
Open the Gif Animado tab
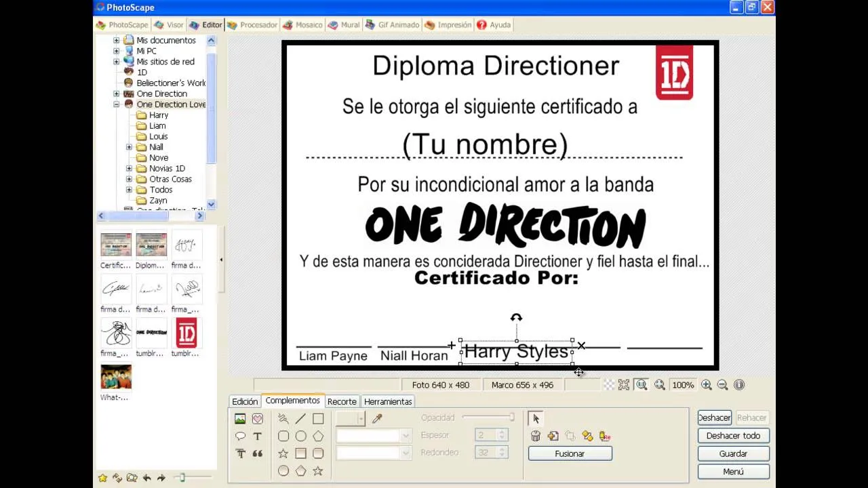coord(392,25)
